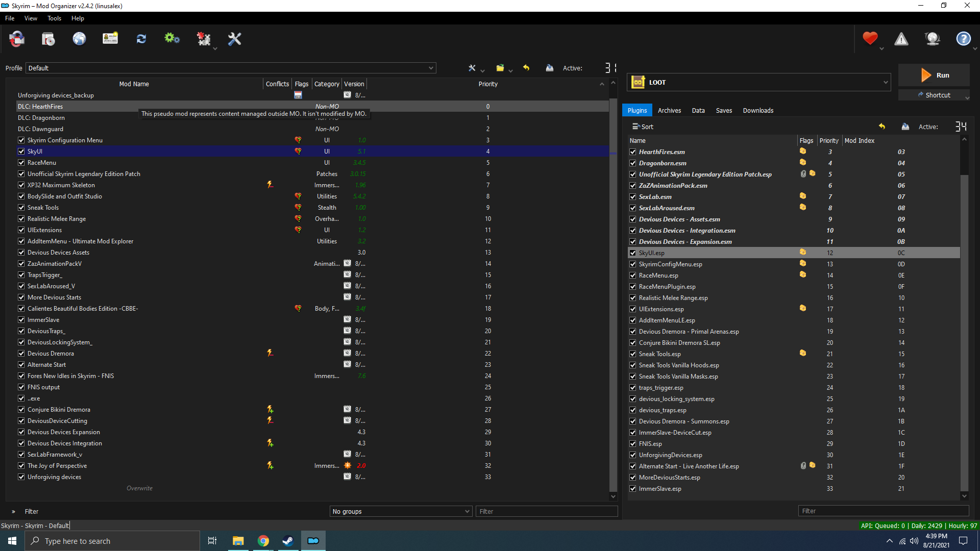Switch to the Downloads tab
The image size is (980, 551).
click(x=758, y=110)
